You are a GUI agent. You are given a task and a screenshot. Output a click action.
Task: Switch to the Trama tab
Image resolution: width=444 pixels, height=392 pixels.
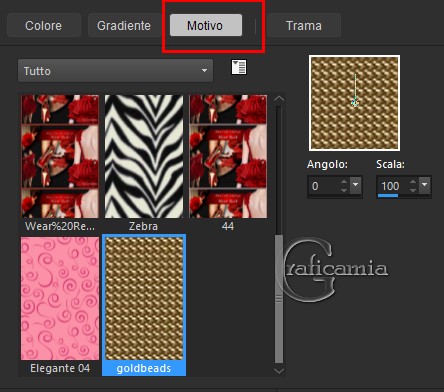point(304,25)
